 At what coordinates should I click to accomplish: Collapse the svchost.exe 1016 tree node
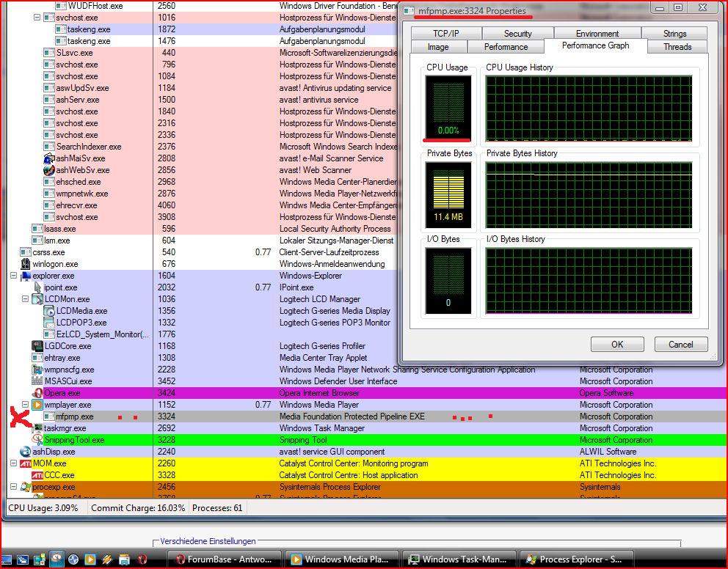tap(37, 18)
